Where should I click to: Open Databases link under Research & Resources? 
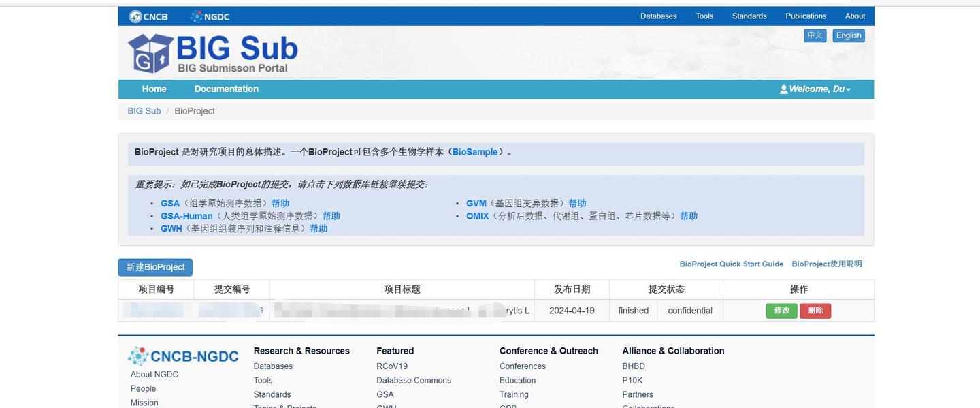coord(273,366)
